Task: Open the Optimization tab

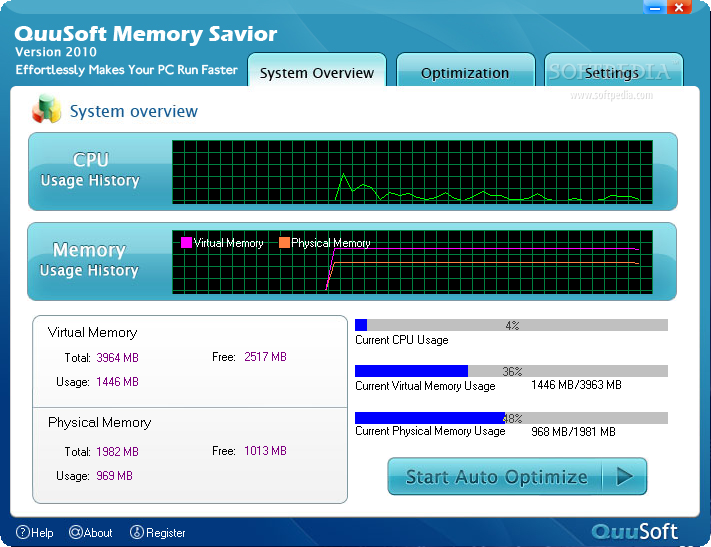Action: 465,70
